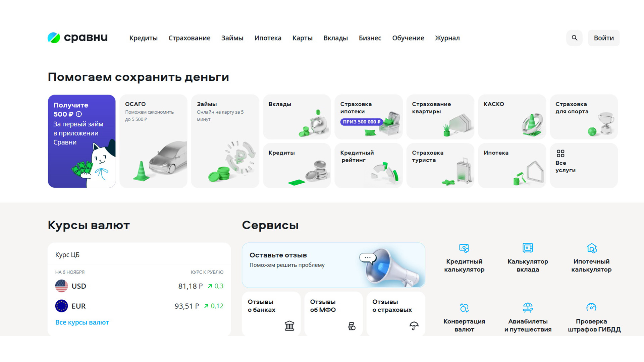
Task: Click info icon next to 500 ₽
Action: click(79, 114)
